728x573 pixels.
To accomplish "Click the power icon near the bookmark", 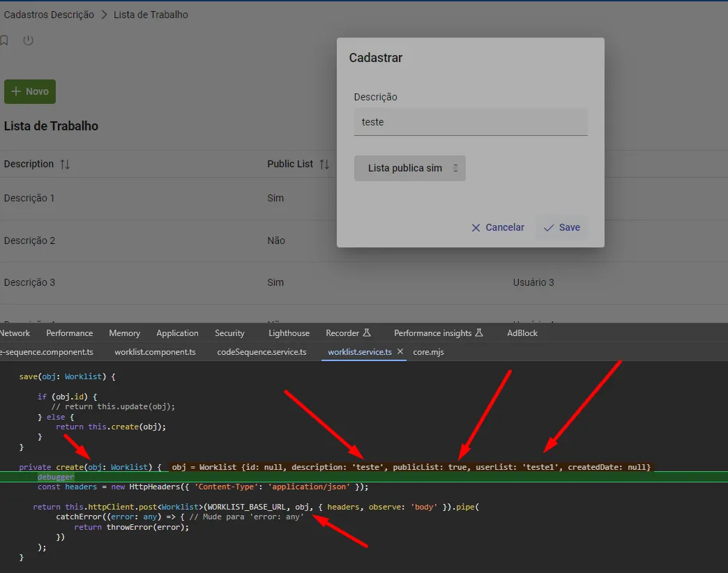I will click(28, 40).
